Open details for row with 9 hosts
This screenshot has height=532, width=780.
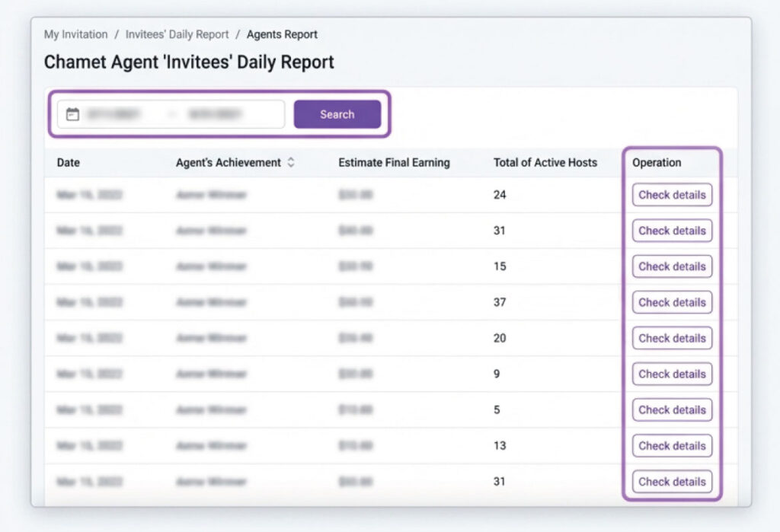point(672,374)
